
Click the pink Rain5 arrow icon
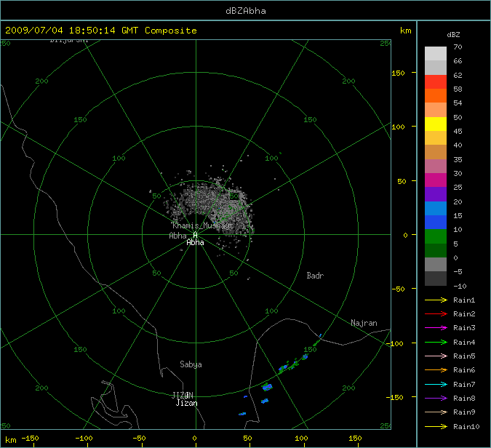(436, 356)
